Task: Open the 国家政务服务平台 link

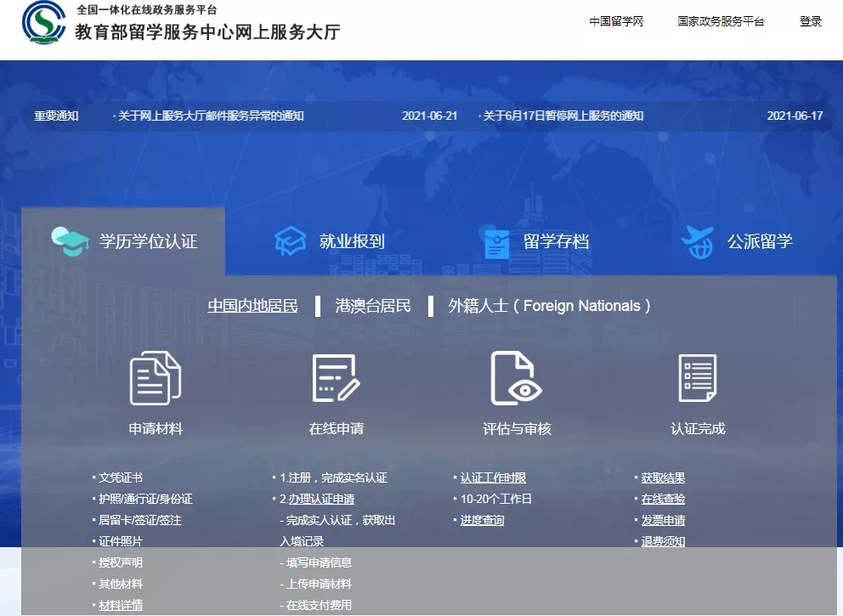Action: (721, 22)
